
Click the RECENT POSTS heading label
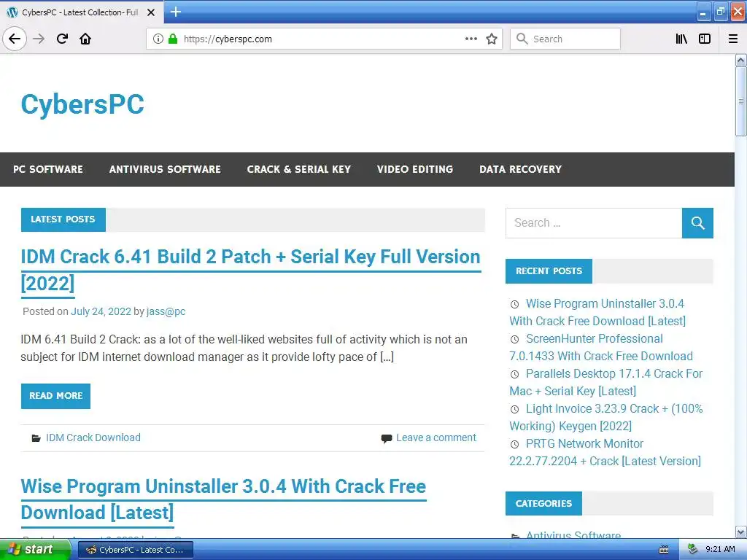point(549,271)
